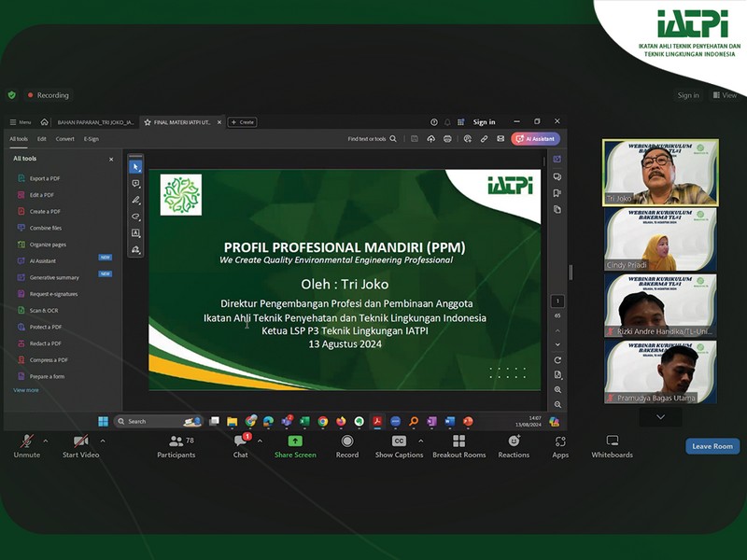Choose the selection arrow tool
Image resolution: width=747 pixels, height=560 pixels.
tap(135, 167)
